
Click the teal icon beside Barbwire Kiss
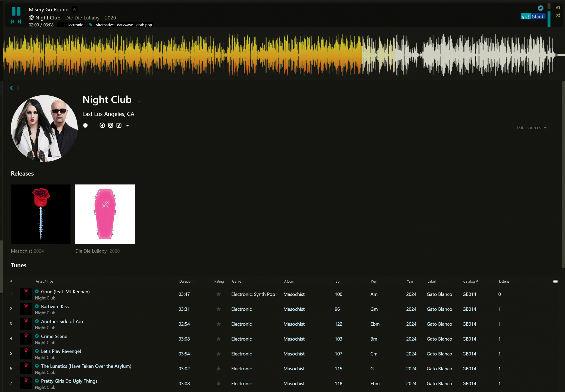[37, 306]
